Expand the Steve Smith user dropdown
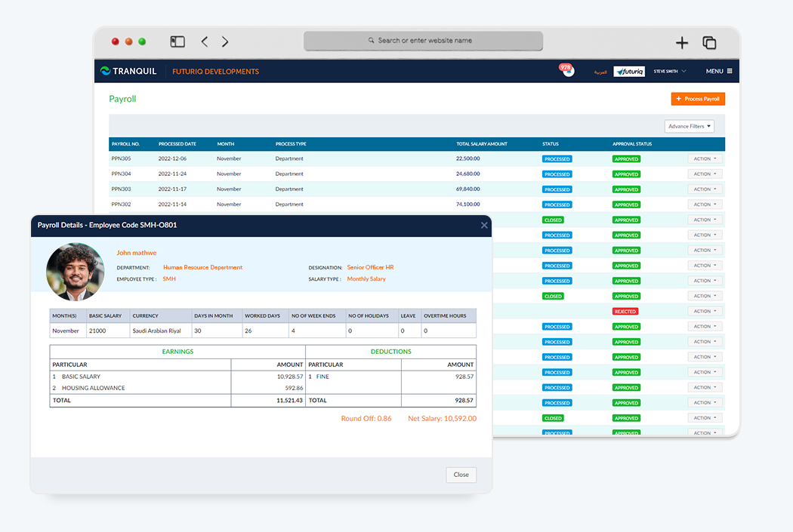The width and height of the screenshot is (793, 532). click(669, 72)
